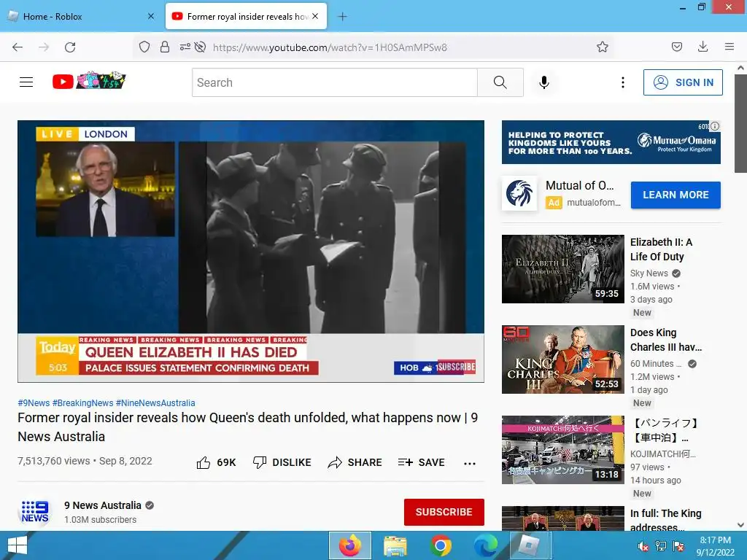The height and width of the screenshot is (560, 747).
Task: Click the autoplay blocked icon in address bar
Action: 200,47
